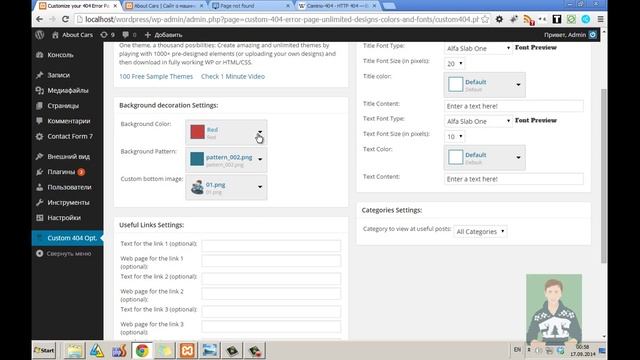This screenshot has height=360, width=640.
Task: Select the Custom 404 Opt. menu item
Action: [67, 238]
